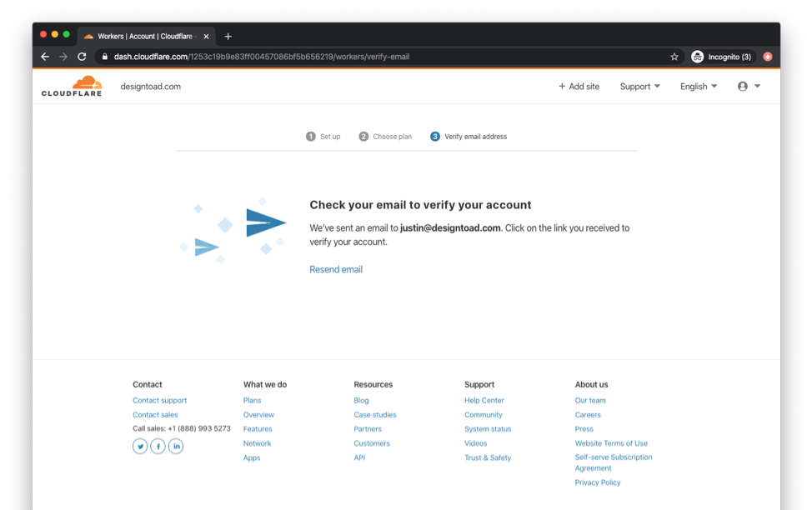Close the Workers Cloudflare browser tab
The image size is (812, 510).
(x=206, y=36)
